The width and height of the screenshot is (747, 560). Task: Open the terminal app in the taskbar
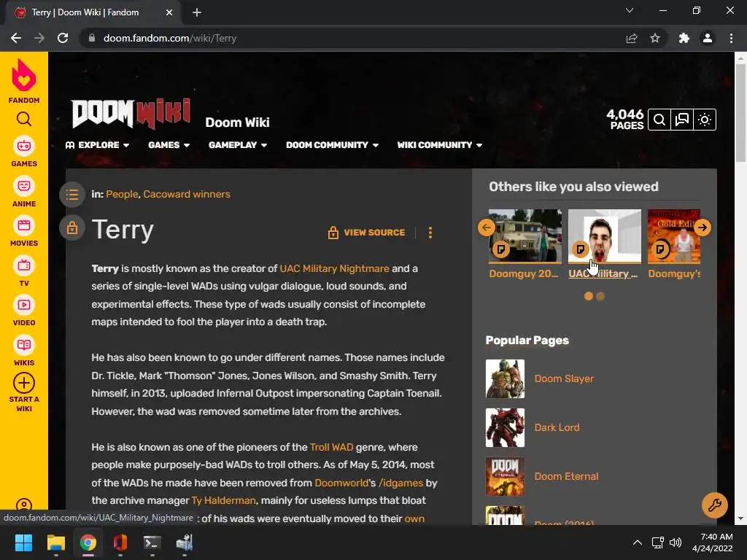pos(152,542)
